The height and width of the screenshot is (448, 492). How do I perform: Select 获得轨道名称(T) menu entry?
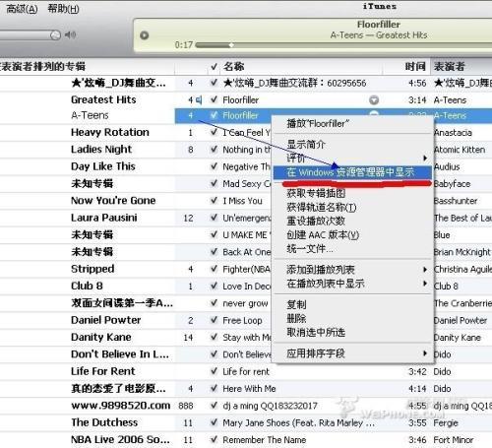(352, 207)
